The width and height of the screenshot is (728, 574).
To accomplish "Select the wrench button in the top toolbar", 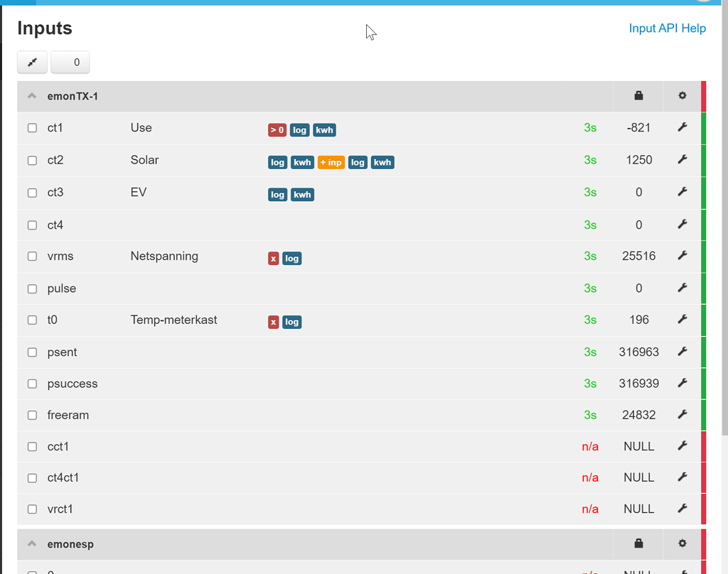I will [x=32, y=62].
